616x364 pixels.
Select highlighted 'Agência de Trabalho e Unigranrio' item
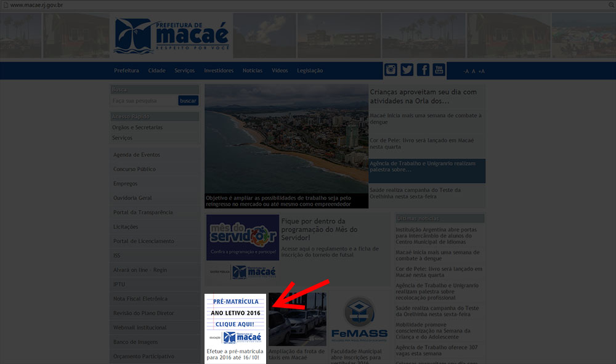point(427,171)
